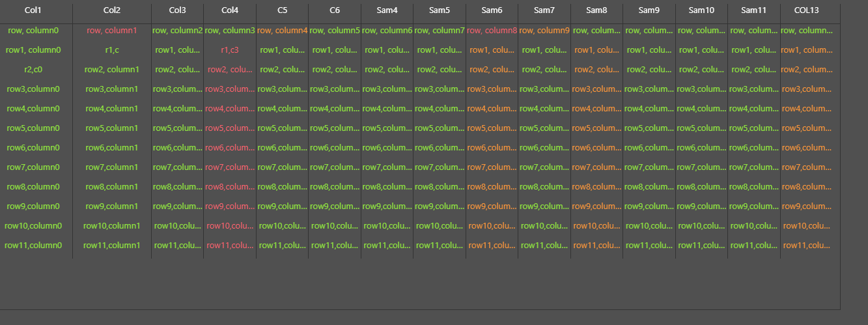Click the cell 'row10,column1'
Viewport: 868px width, 325px height.
pyautogui.click(x=112, y=226)
